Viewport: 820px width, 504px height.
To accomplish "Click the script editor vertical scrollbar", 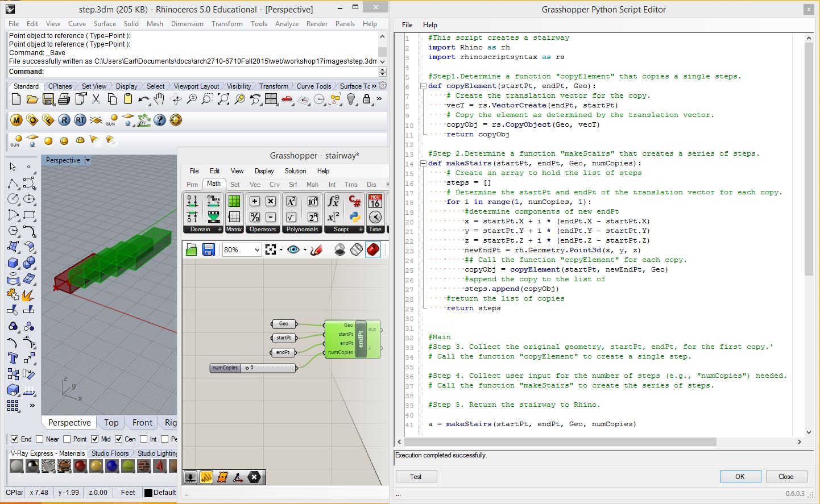I will tap(809, 160).
